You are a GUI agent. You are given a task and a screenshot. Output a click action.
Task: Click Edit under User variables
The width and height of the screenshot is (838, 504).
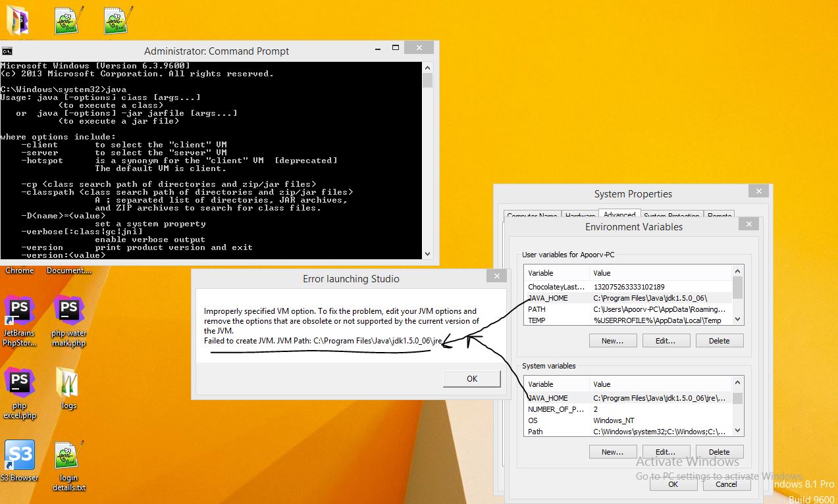pos(666,341)
